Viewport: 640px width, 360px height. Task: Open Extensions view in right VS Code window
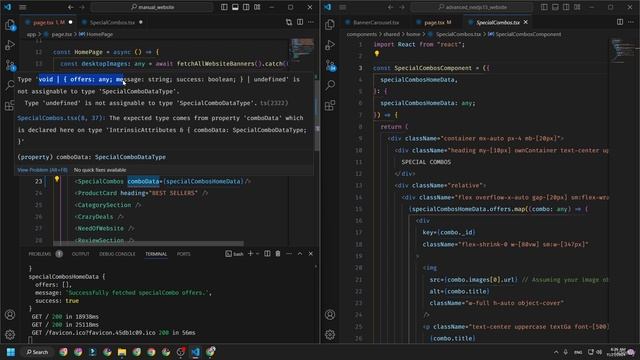[330, 105]
